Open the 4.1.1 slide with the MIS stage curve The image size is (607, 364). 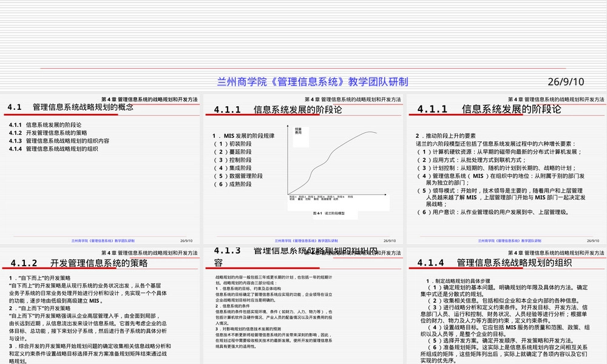click(303, 169)
